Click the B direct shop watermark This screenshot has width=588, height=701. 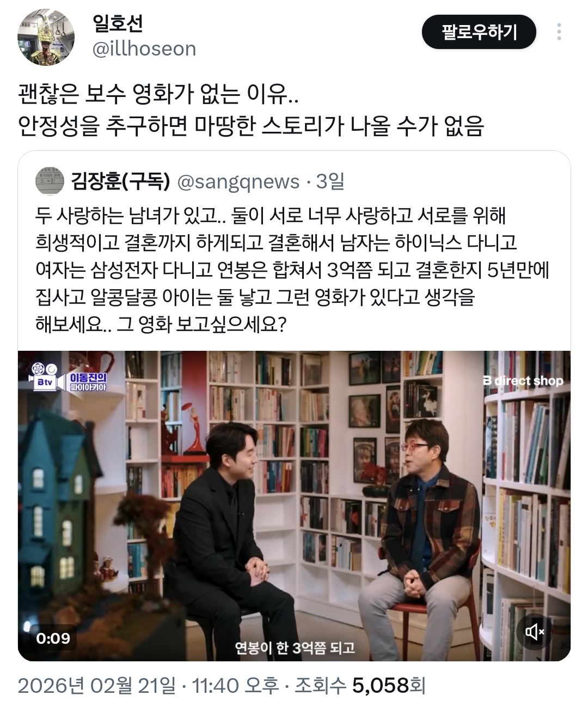coord(523,381)
